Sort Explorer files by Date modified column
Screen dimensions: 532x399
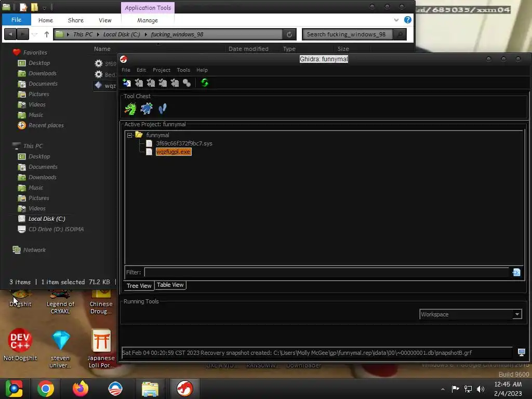pyautogui.click(x=248, y=49)
